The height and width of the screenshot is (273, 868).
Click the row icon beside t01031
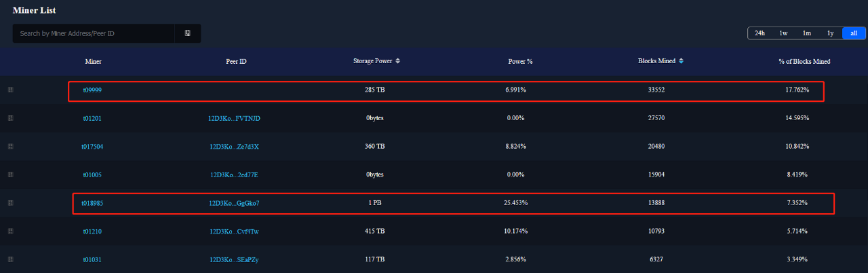tap(11, 259)
